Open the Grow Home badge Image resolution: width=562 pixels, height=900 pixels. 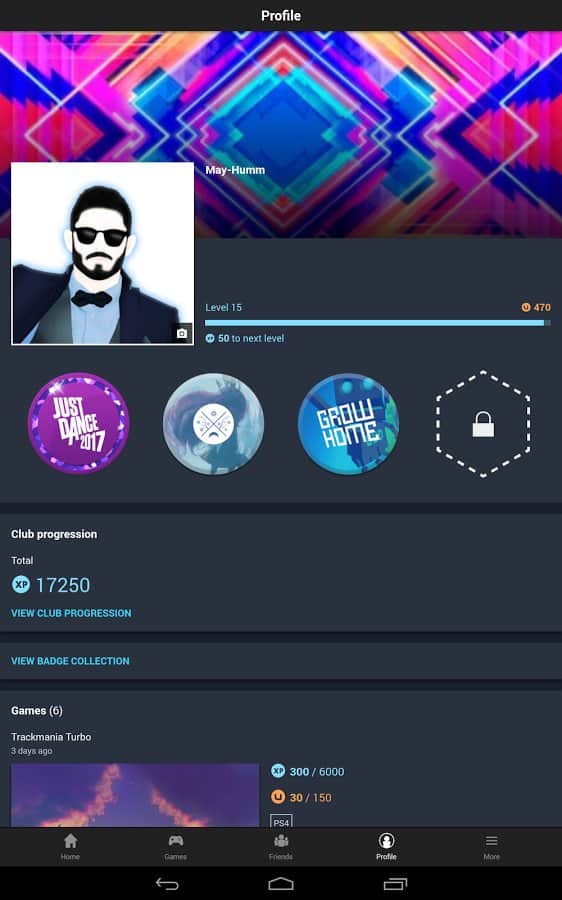[348, 424]
